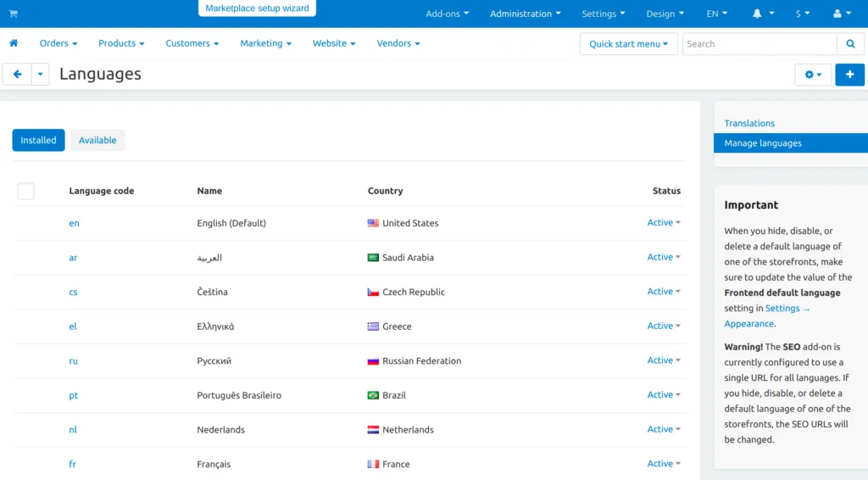The width and height of the screenshot is (868, 480).
Task: Click the Netherlands flag icon
Action: point(373,430)
